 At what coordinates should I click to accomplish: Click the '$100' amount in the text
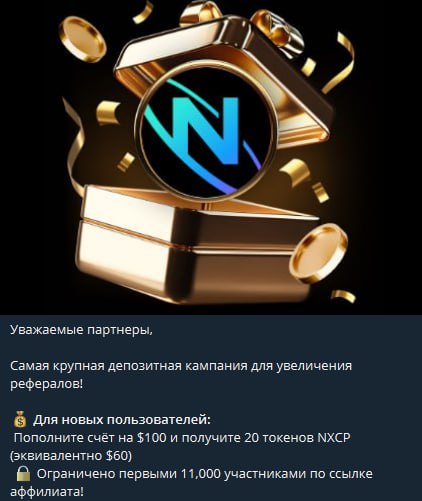pyautogui.click(x=152, y=437)
